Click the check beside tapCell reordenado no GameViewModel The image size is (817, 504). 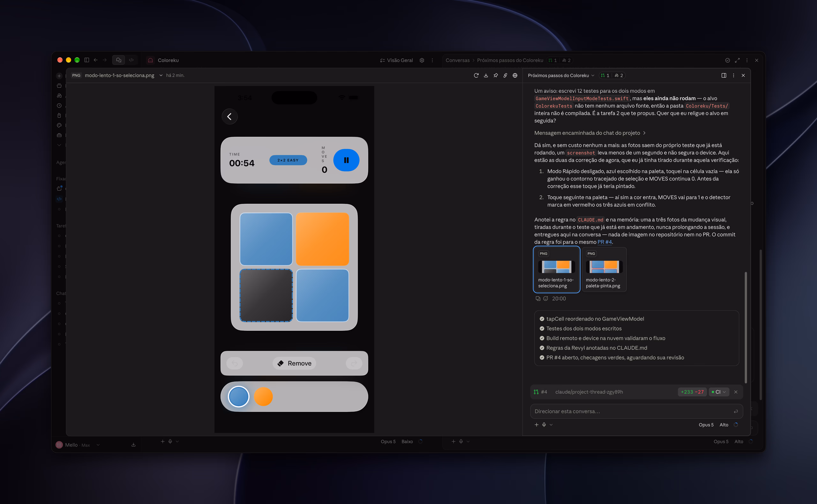[542, 319]
